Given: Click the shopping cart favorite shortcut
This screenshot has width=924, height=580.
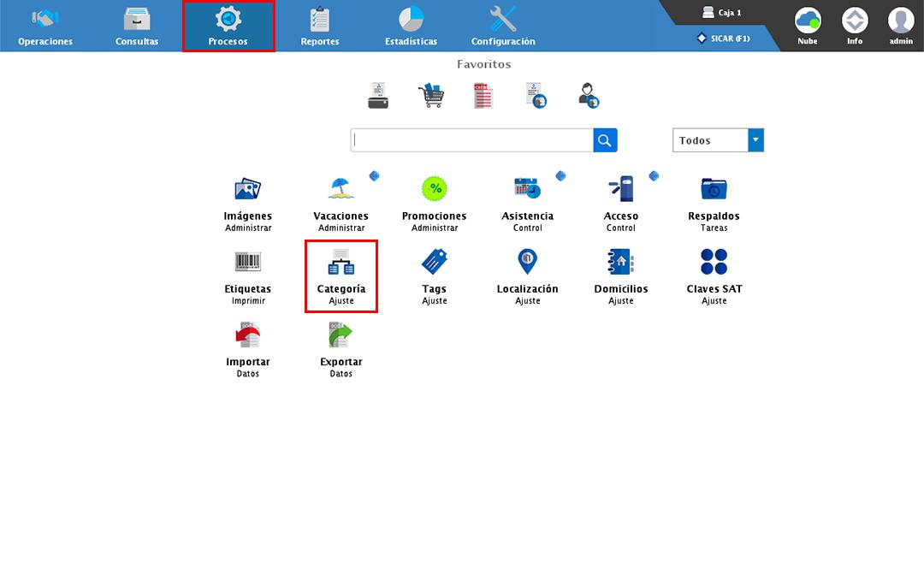Looking at the screenshot, I should (x=431, y=95).
